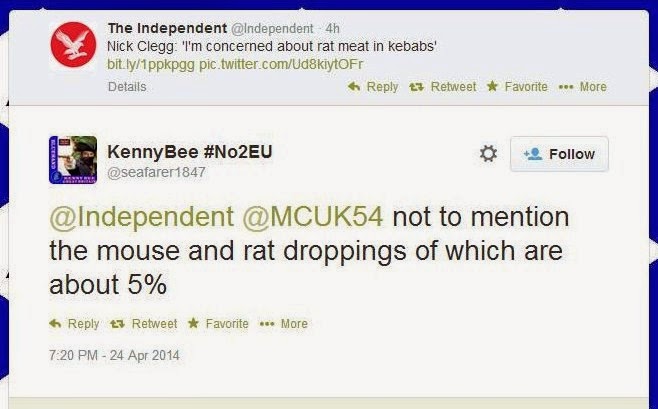
Task: Expand More menu under KennyBee's tweet
Action: pos(284,324)
